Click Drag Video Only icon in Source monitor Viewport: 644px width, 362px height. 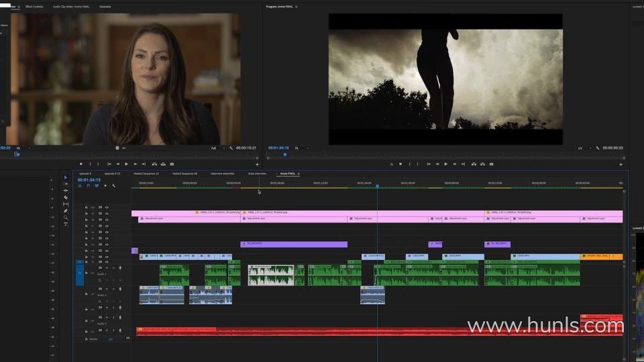click(x=117, y=147)
